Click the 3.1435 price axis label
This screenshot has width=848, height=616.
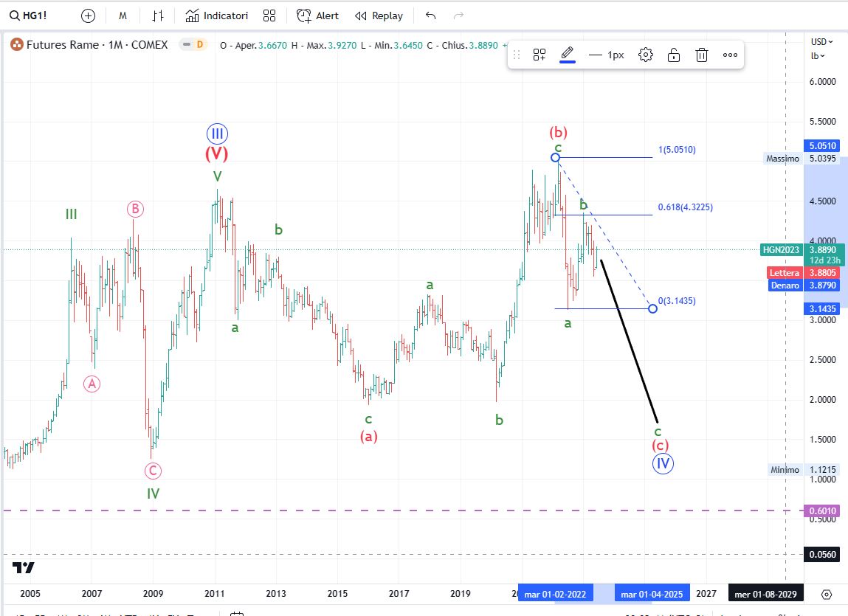coord(822,309)
